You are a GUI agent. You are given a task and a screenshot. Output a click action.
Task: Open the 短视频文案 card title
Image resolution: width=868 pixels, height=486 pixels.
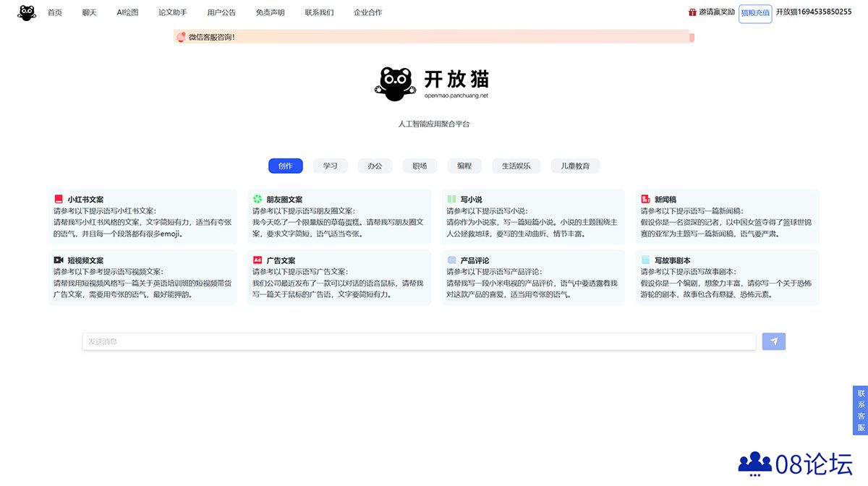pyautogui.click(x=85, y=260)
